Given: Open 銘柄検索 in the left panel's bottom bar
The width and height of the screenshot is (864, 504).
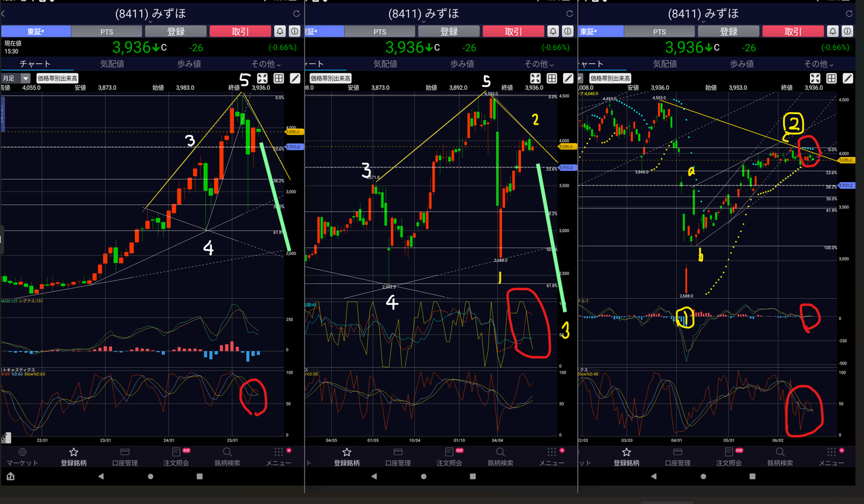Looking at the screenshot, I should pos(227,457).
